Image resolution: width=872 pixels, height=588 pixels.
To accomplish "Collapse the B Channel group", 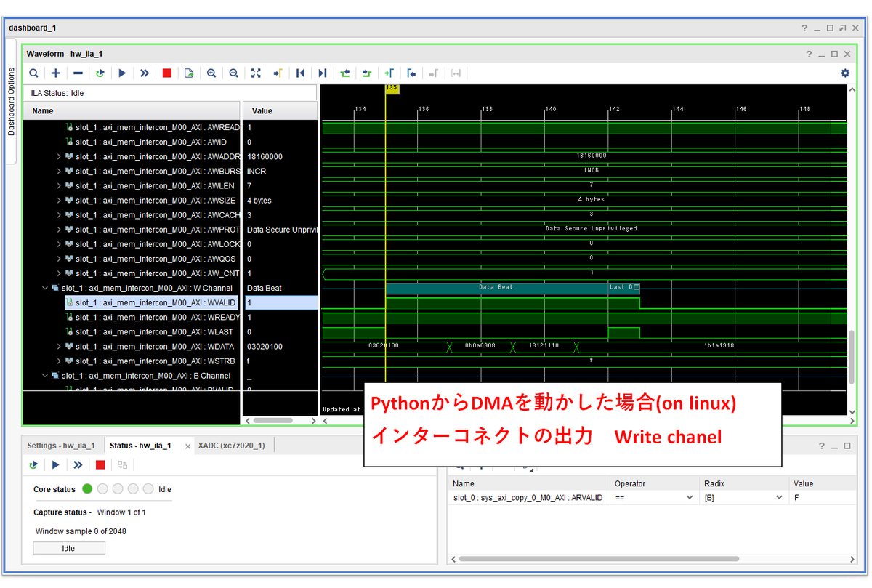I will coord(45,376).
